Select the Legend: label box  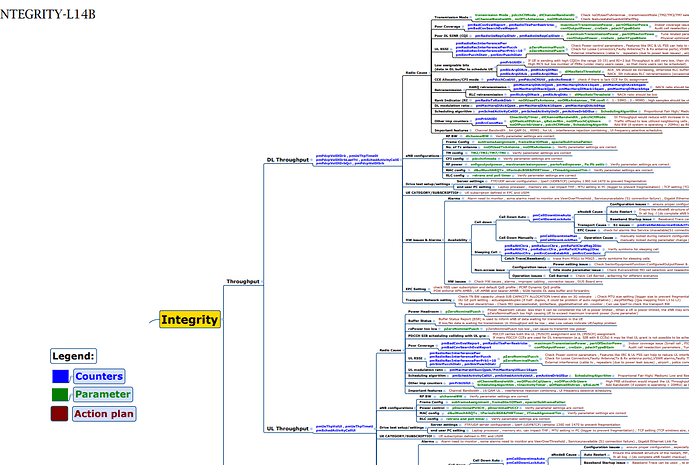(x=73, y=356)
